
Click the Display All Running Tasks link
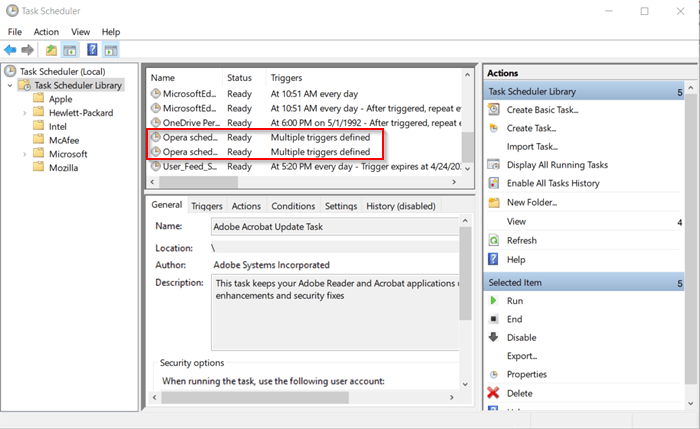tap(557, 165)
